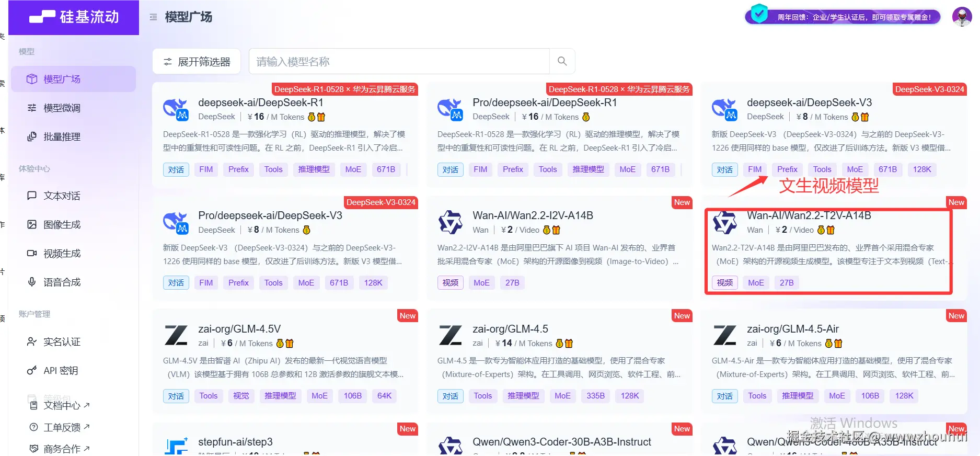Click the 视频生成 camera icon

click(x=32, y=253)
